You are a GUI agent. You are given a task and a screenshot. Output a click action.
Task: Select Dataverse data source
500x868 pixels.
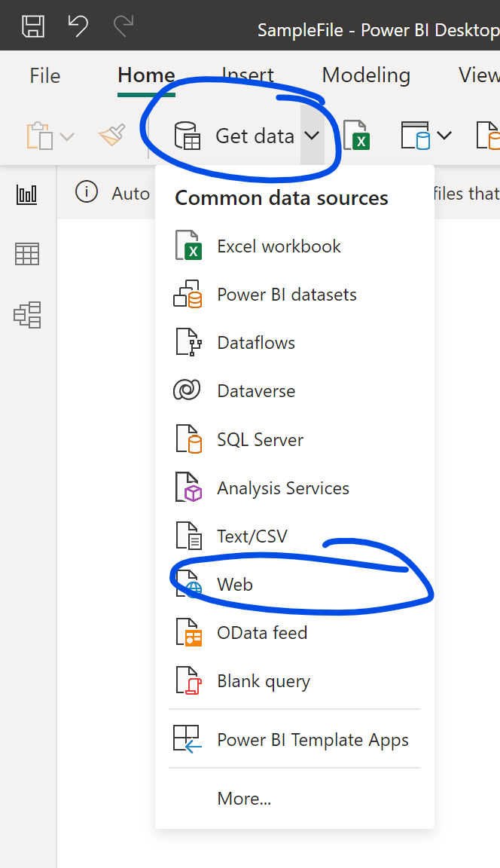(x=294, y=391)
